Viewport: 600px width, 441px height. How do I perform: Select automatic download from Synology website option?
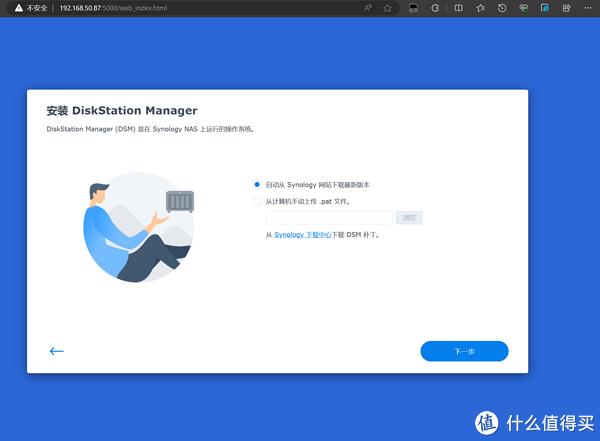[257, 185]
